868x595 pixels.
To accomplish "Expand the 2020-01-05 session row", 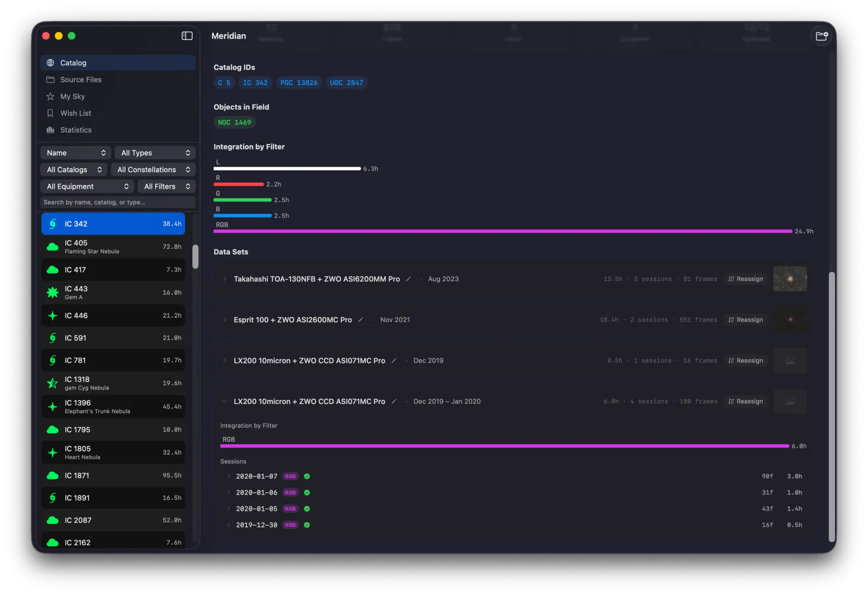I will tap(228, 509).
